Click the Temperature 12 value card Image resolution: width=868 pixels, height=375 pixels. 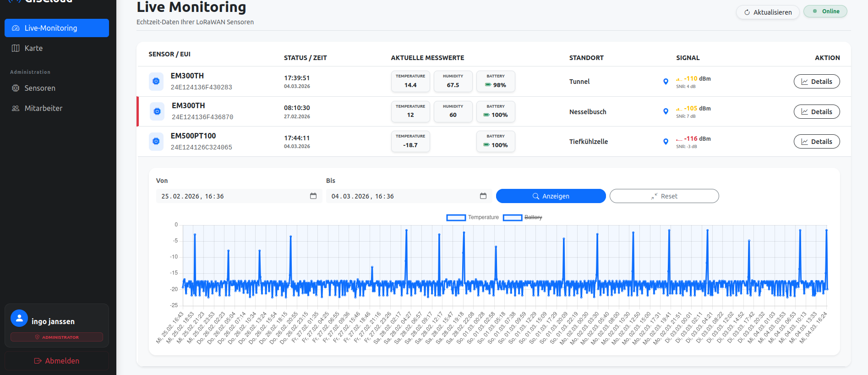click(410, 111)
